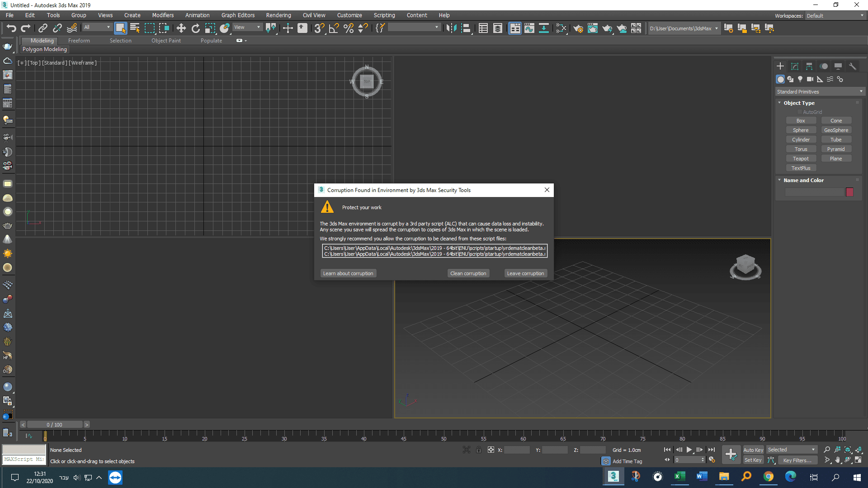Select the Move transform tool
The image size is (868, 488).
pyautogui.click(x=181, y=28)
